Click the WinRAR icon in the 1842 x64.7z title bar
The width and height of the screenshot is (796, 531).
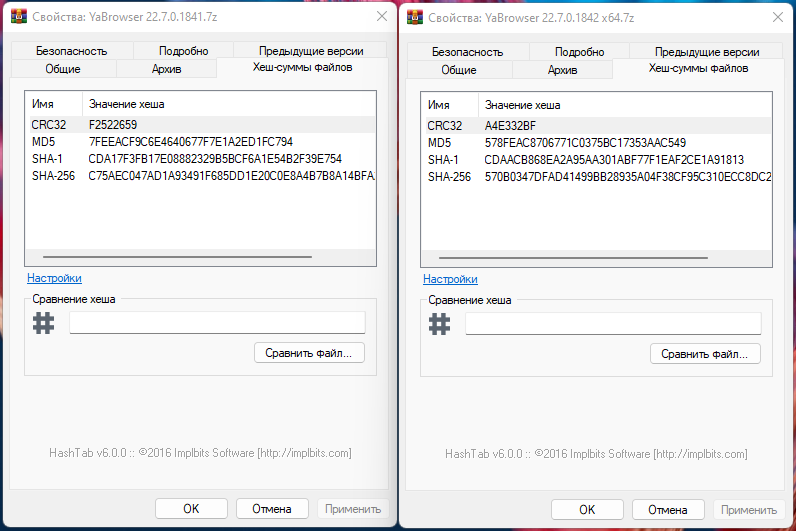[x=412, y=17]
